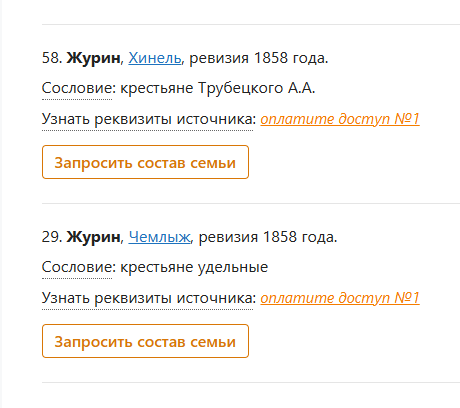This screenshot has width=460, height=408.
Task: Click 'Узнать реквизиты источника' label in entry 29
Action: point(147,298)
